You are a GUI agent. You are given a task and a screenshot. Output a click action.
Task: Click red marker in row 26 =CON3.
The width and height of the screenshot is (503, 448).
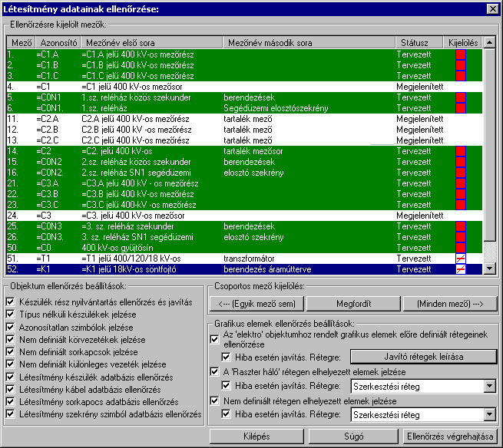(461, 237)
